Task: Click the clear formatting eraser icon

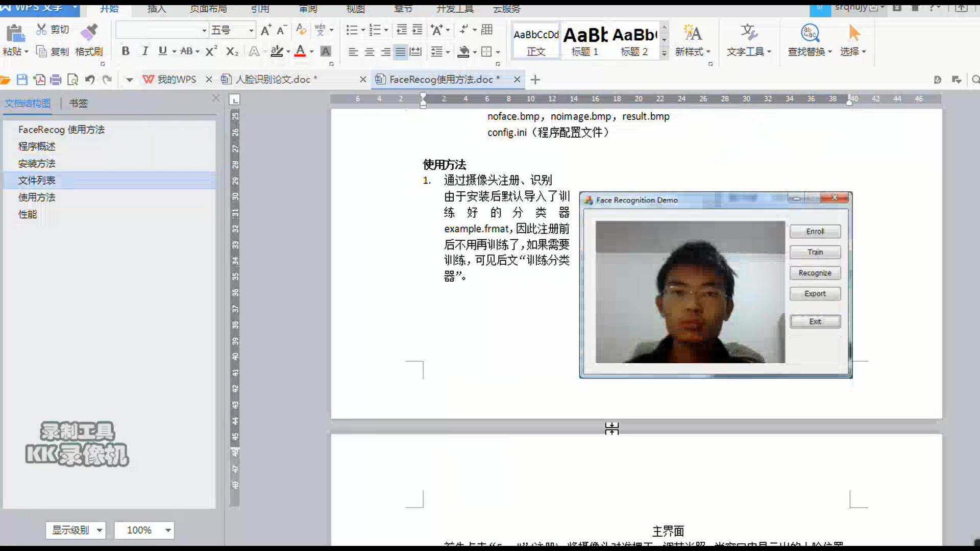Action: coord(301,30)
